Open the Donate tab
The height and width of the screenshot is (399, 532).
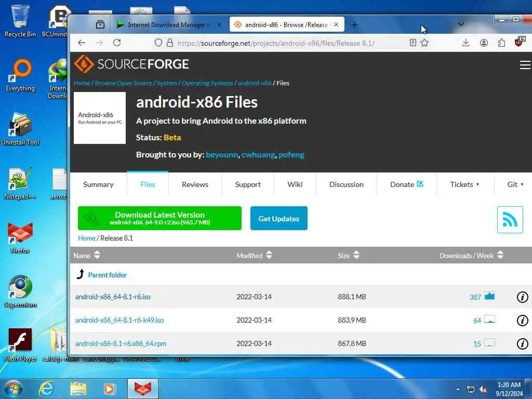(x=407, y=184)
